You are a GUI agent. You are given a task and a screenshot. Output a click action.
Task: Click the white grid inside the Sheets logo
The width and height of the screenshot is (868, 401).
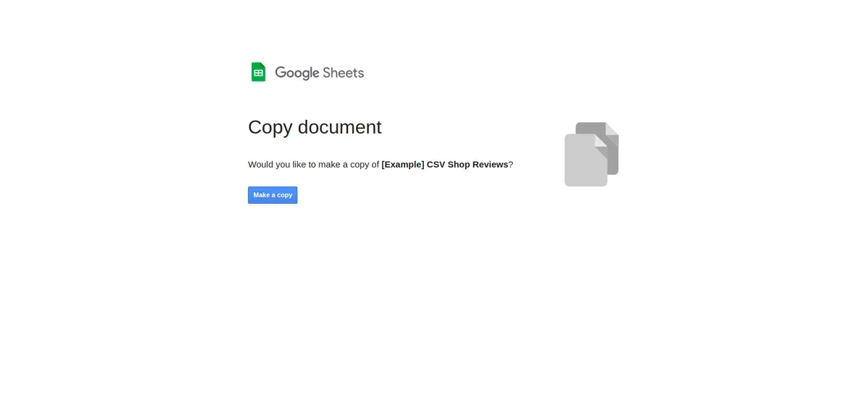(258, 73)
